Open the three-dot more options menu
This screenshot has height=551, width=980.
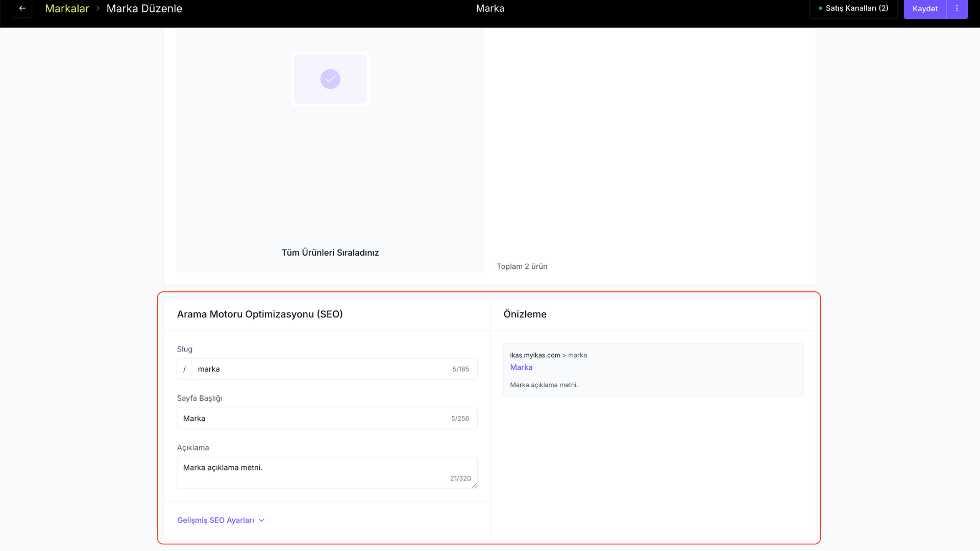[x=957, y=9]
